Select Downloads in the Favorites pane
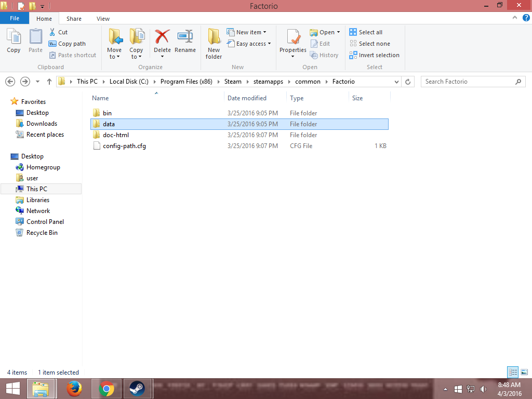 click(x=42, y=124)
